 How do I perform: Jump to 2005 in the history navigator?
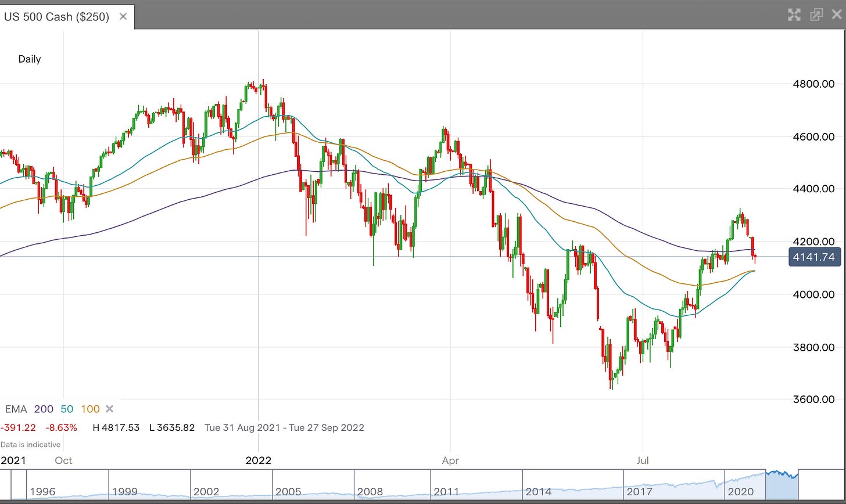288,491
